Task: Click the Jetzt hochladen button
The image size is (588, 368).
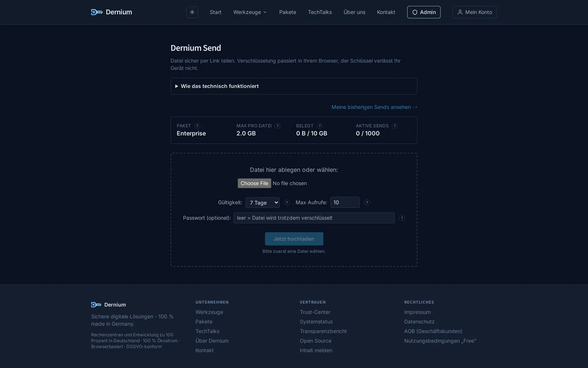Action: 294,239
